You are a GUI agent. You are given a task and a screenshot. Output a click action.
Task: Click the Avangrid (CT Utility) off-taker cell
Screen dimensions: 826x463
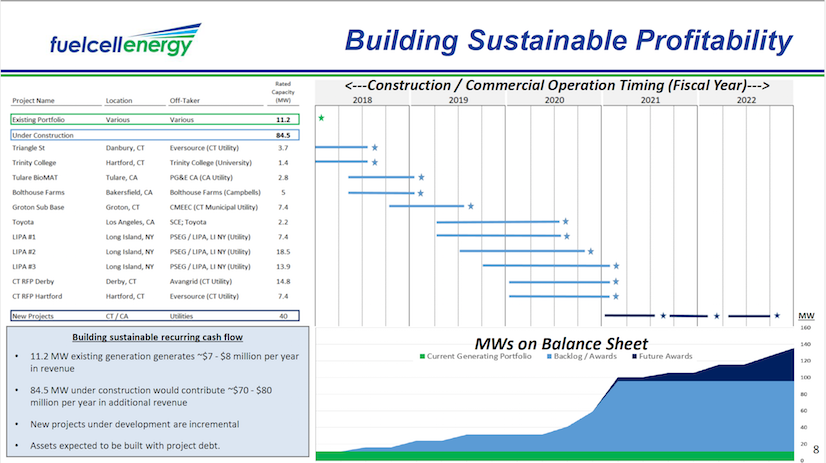click(201, 281)
